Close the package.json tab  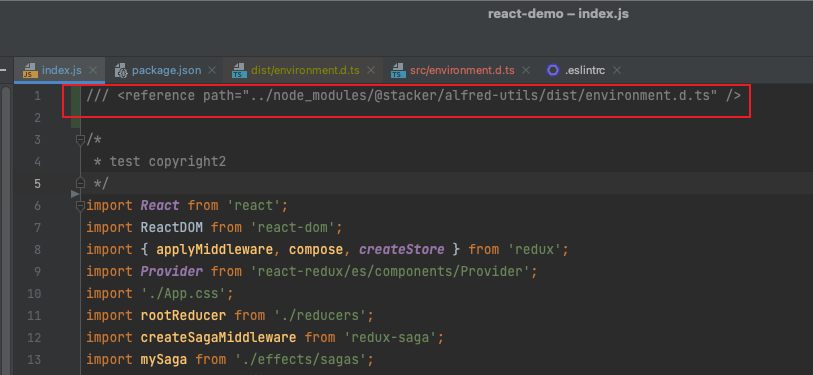[x=212, y=70]
